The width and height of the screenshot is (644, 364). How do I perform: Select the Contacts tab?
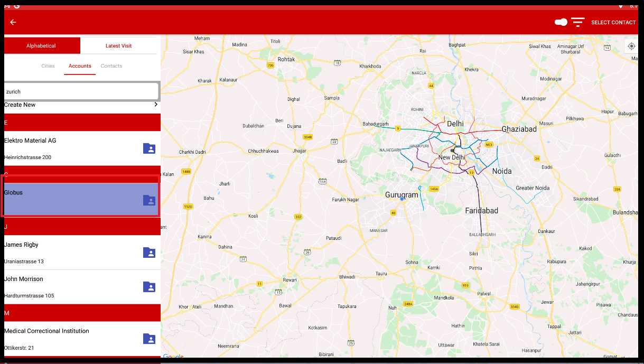coord(111,66)
